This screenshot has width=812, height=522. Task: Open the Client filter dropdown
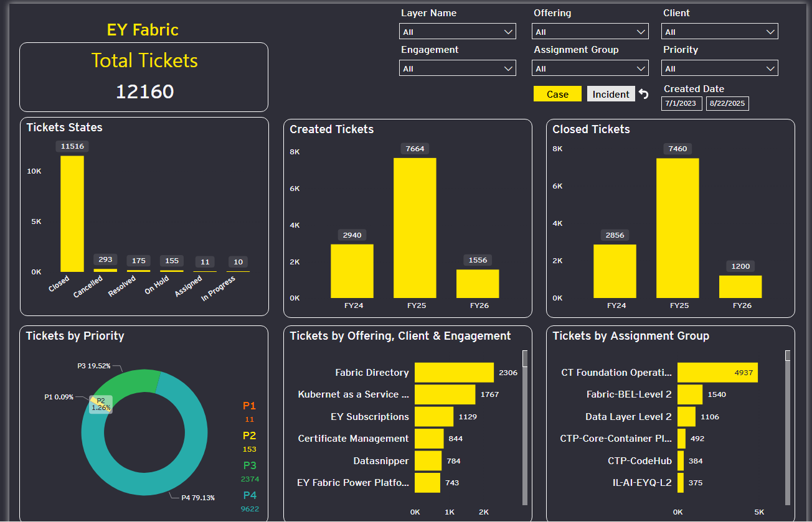(x=720, y=32)
